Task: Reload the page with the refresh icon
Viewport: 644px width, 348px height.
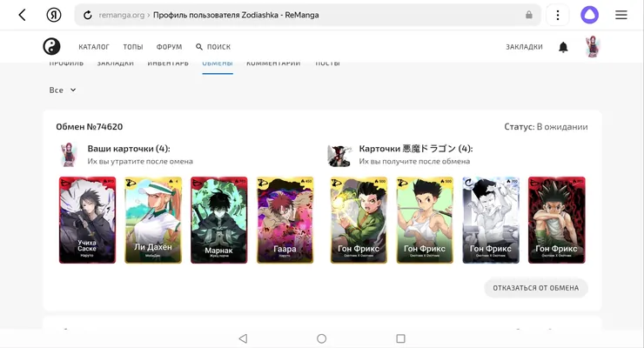Action: (88, 15)
